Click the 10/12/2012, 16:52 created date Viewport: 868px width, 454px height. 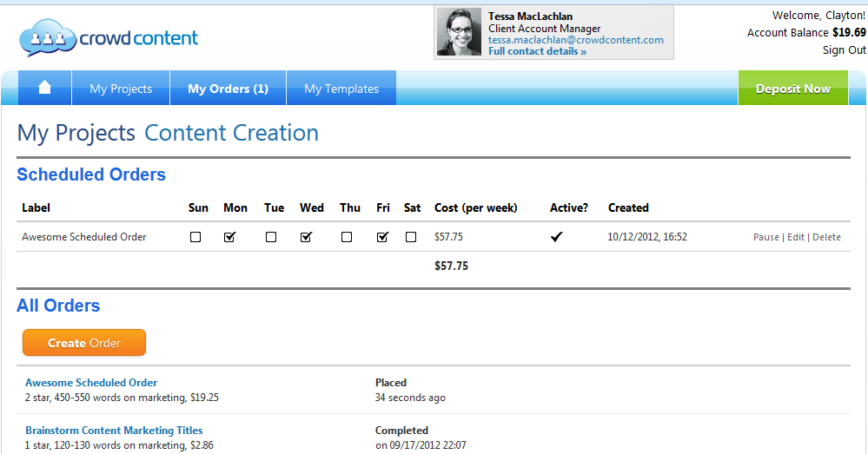[647, 237]
